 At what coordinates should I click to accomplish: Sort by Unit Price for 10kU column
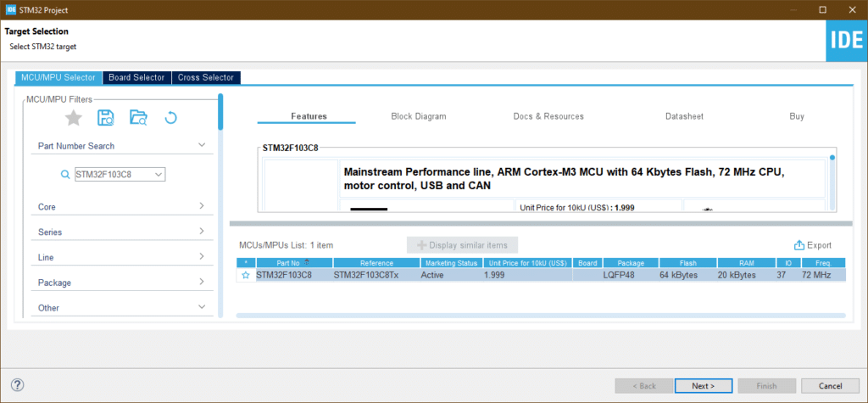click(527, 263)
